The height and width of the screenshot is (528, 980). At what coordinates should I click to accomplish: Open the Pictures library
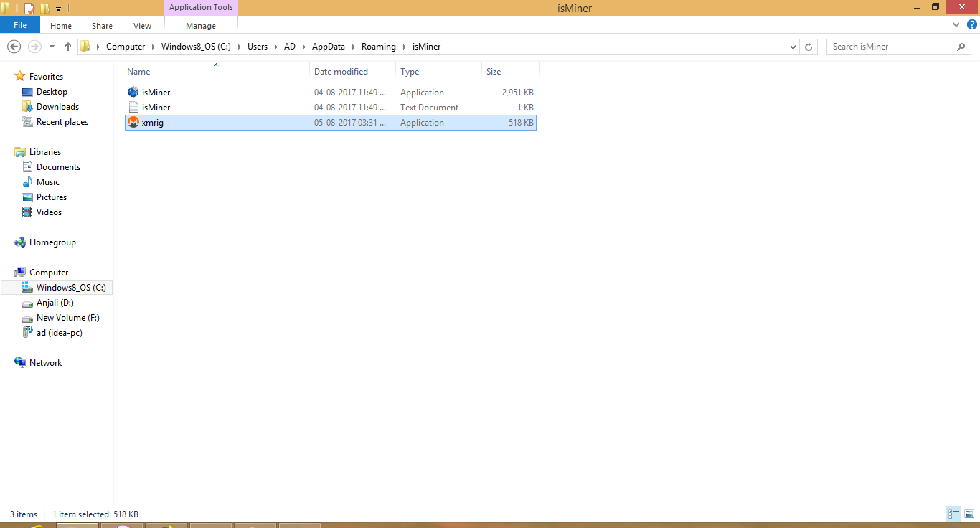[x=52, y=197]
